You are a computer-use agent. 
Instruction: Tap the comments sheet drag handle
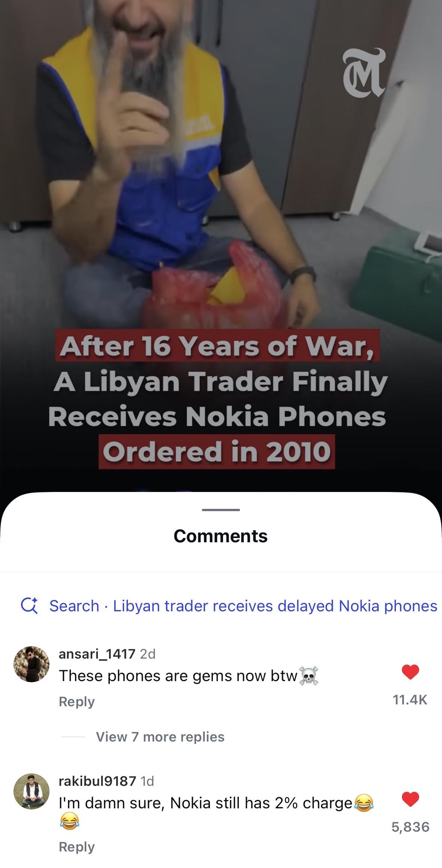221,510
